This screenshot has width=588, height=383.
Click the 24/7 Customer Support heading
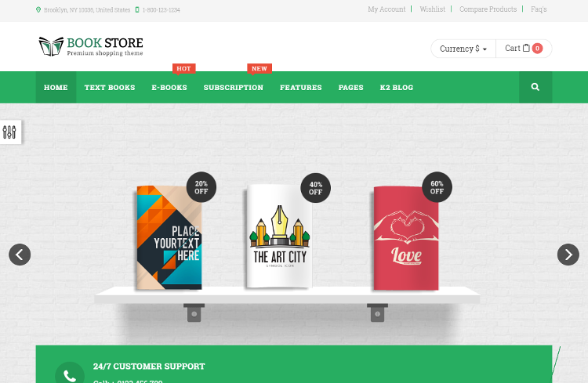149,367
